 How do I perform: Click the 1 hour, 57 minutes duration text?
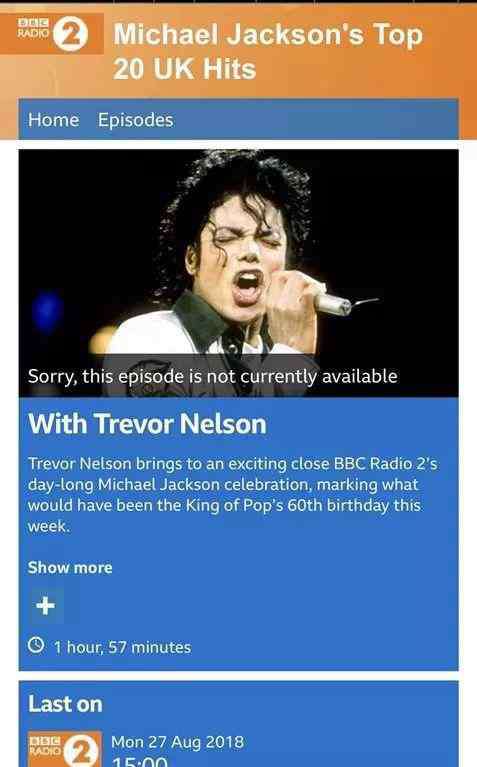[x=122, y=647]
